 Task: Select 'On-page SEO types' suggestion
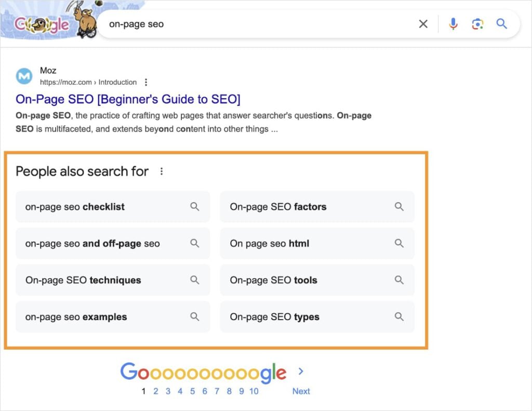coord(274,317)
